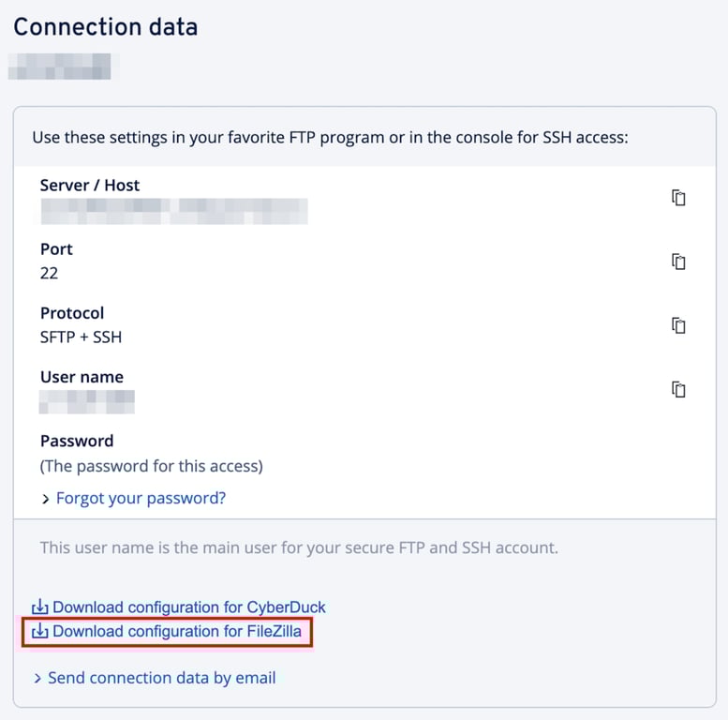Copy the User name value
Screen dimensions: 728x720
[x=678, y=389]
